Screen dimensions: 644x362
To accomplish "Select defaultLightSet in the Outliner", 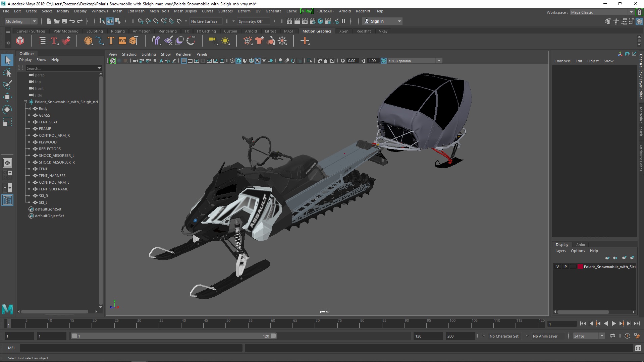I will [x=48, y=209].
